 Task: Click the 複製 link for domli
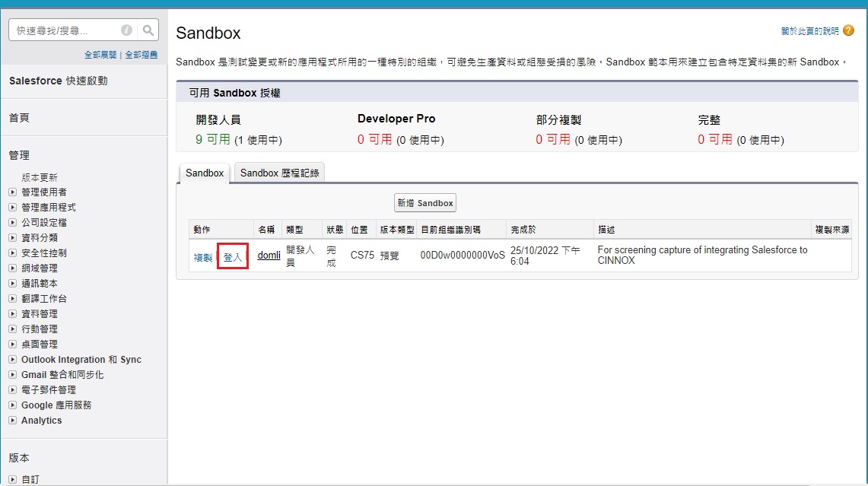click(x=203, y=257)
